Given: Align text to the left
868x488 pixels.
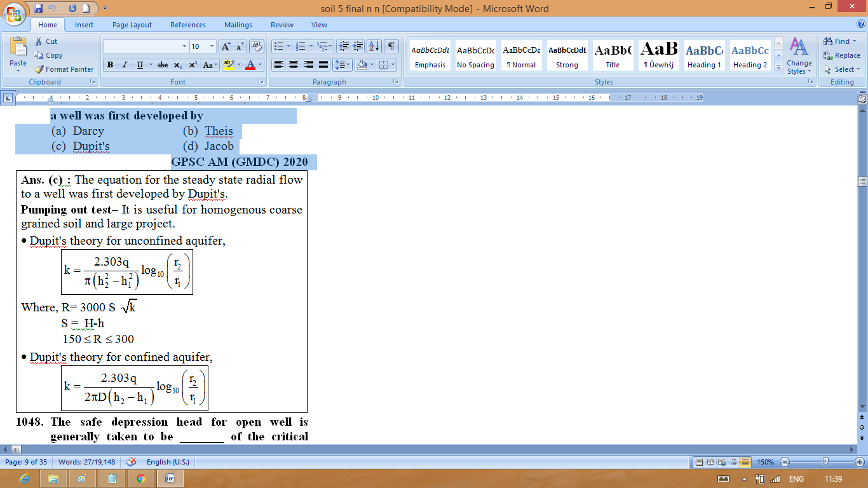Looking at the screenshot, I should (x=278, y=65).
